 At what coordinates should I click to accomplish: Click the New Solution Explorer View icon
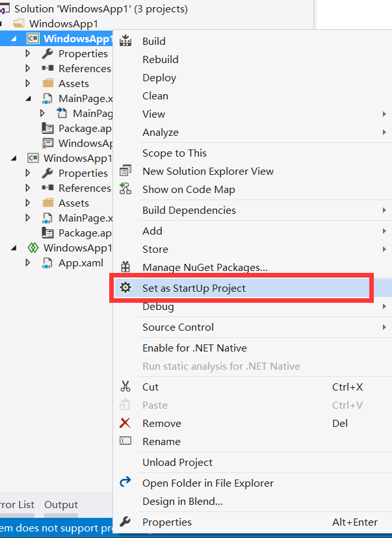125,171
